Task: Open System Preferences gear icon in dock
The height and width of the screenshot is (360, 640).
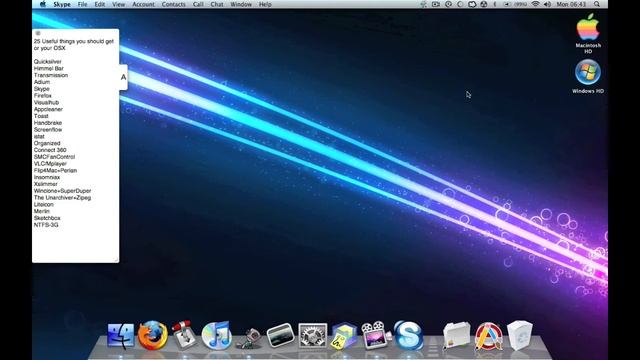Action: point(313,336)
